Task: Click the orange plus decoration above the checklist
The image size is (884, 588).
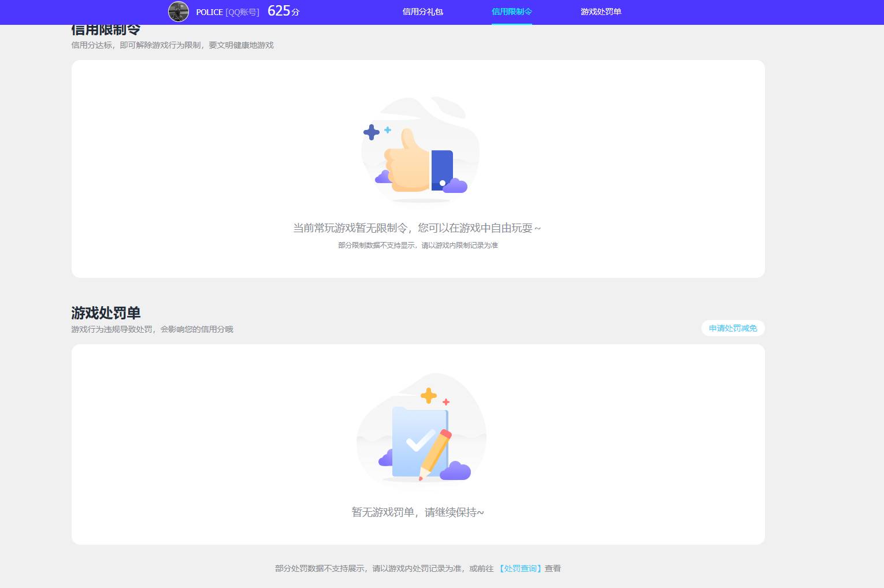Action: (x=428, y=396)
